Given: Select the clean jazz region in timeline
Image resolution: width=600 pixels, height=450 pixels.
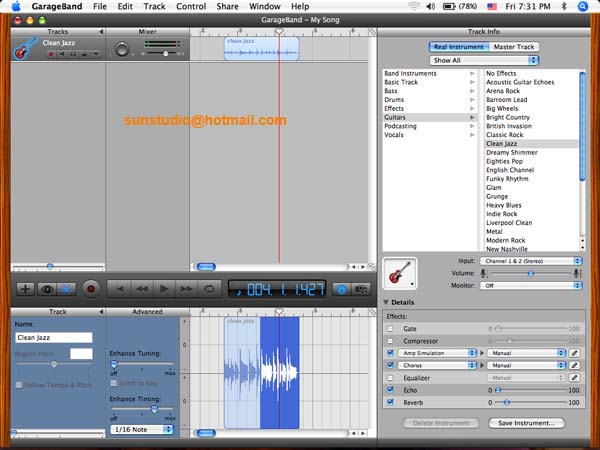Looking at the screenshot, I should 261,49.
